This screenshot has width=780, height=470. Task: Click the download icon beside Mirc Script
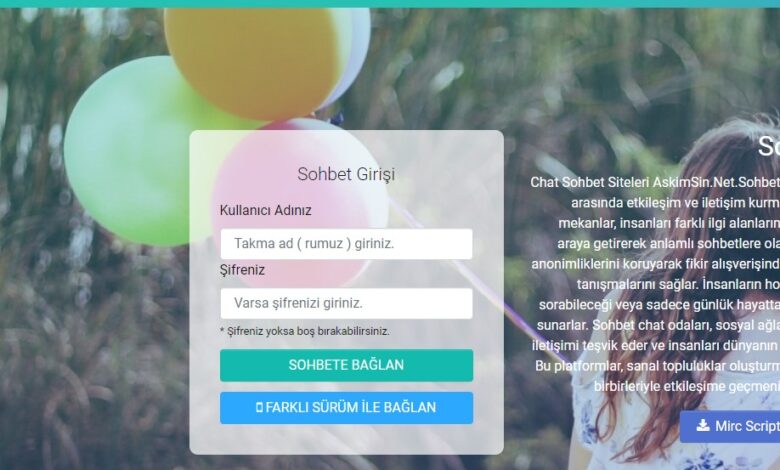(703, 425)
